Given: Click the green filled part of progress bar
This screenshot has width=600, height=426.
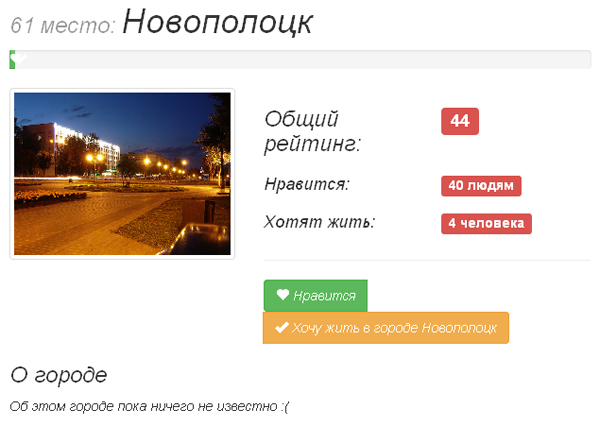Looking at the screenshot, I should (x=12, y=60).
